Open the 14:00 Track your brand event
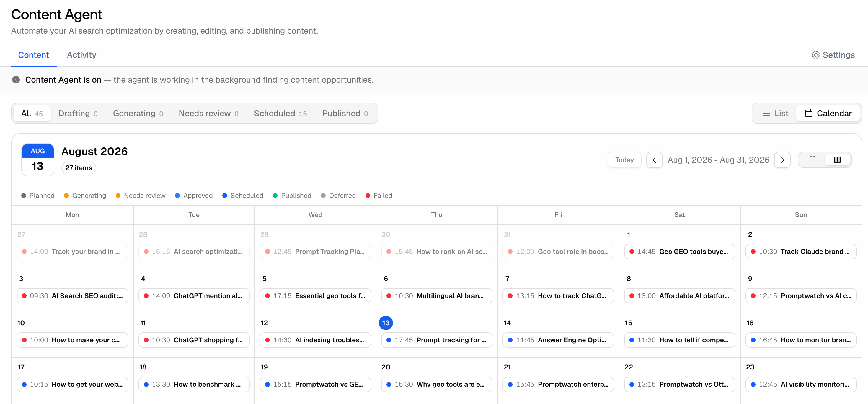The width and height of the screenshot is (868, 404). click(72, 252)
